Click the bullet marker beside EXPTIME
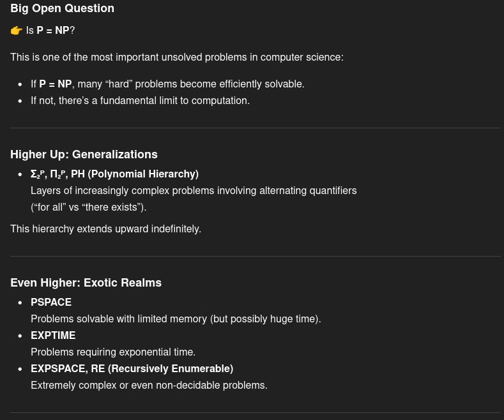Screen dimensions: 504x420 click(20, 336)
